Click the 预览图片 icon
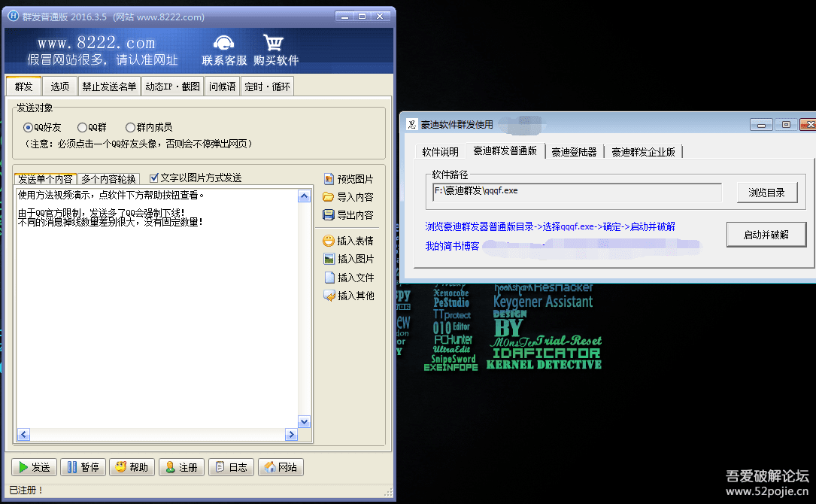The width and height of the screenshot is (816, 504). [x=329, y=179]
